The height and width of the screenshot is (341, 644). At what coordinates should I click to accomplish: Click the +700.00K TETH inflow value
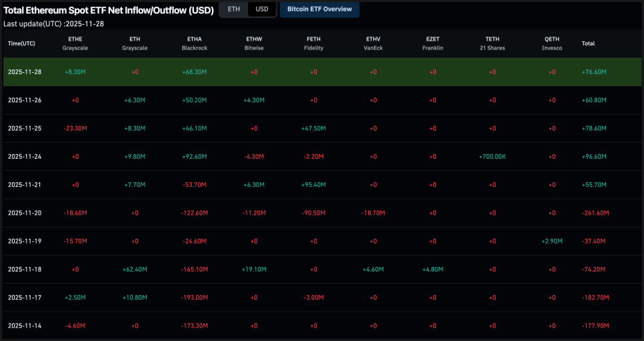[x=493, y=157]
